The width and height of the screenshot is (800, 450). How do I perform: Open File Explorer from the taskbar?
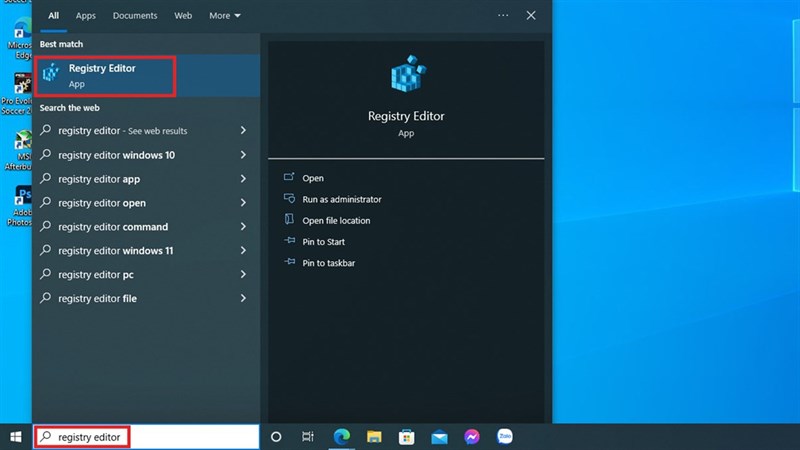point(374,437)
